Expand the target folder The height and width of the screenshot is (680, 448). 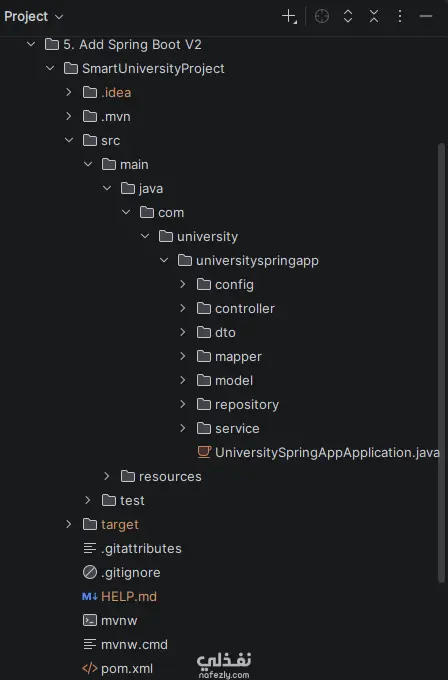coord(69,524)
